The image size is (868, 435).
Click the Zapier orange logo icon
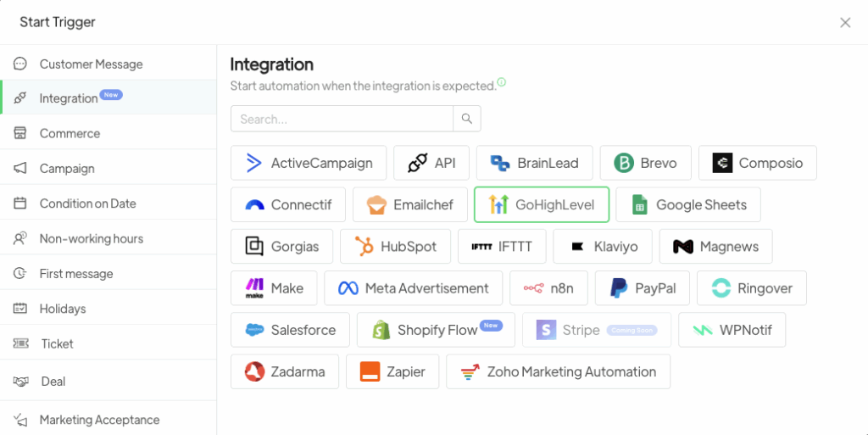[x=370, y=372]
